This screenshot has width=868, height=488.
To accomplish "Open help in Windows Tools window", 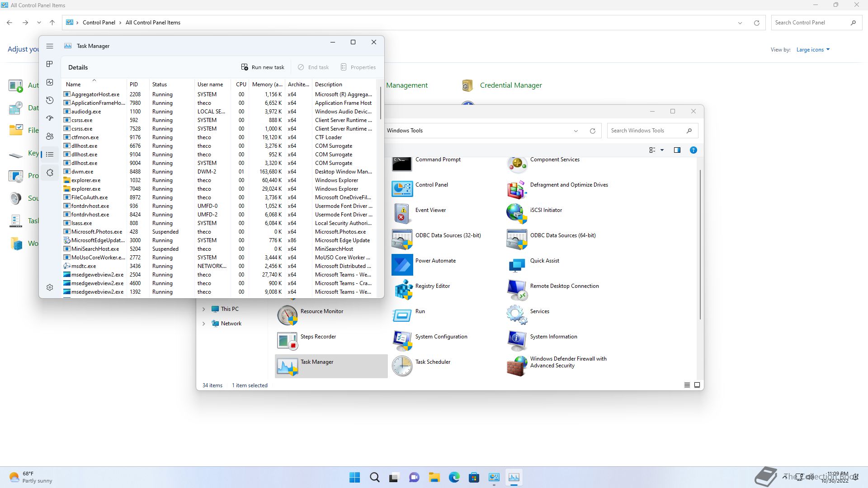I will (x=693, y=150).
